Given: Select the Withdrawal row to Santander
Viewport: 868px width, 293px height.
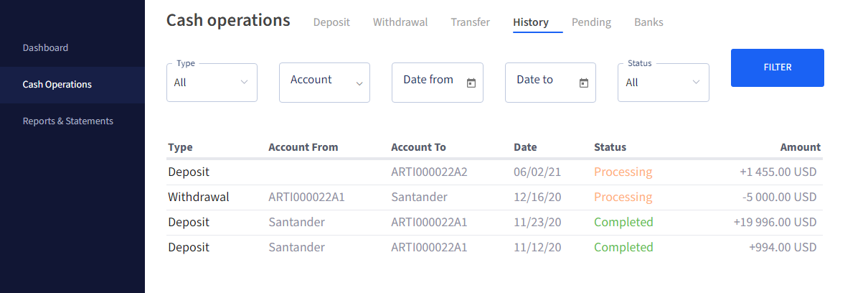Looking at the screenshot, I should pyautogui.click(x=494, y=197).
